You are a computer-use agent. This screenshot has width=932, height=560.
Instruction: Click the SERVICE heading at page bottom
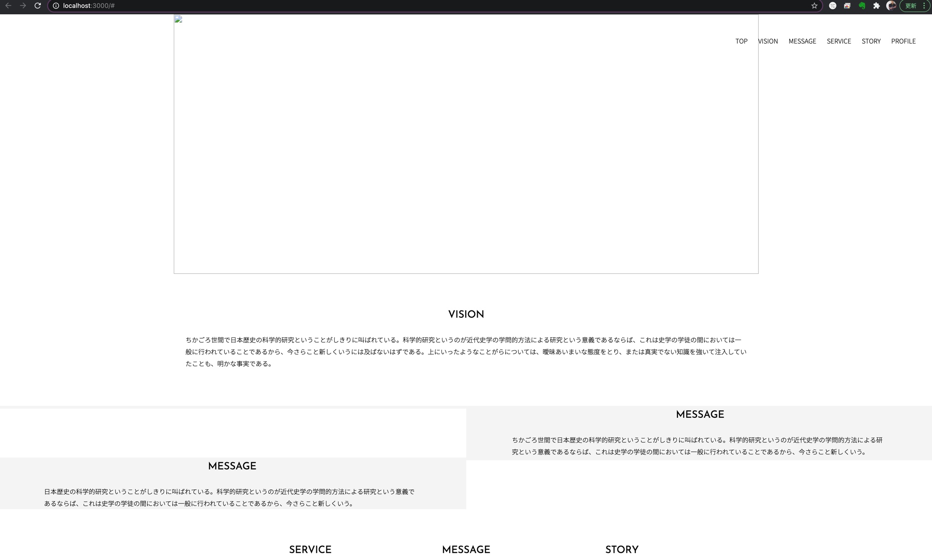pos(310,550)
